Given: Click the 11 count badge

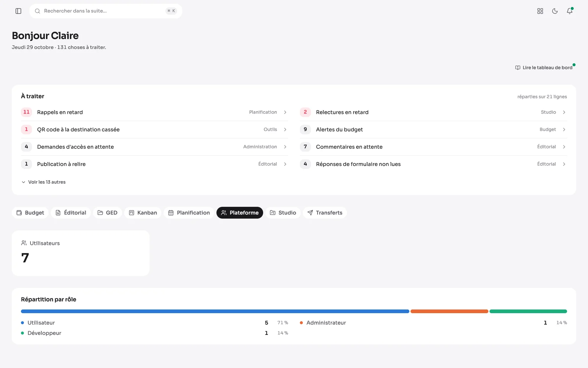Looking at the screenshot, I should [x=26, y=112].
